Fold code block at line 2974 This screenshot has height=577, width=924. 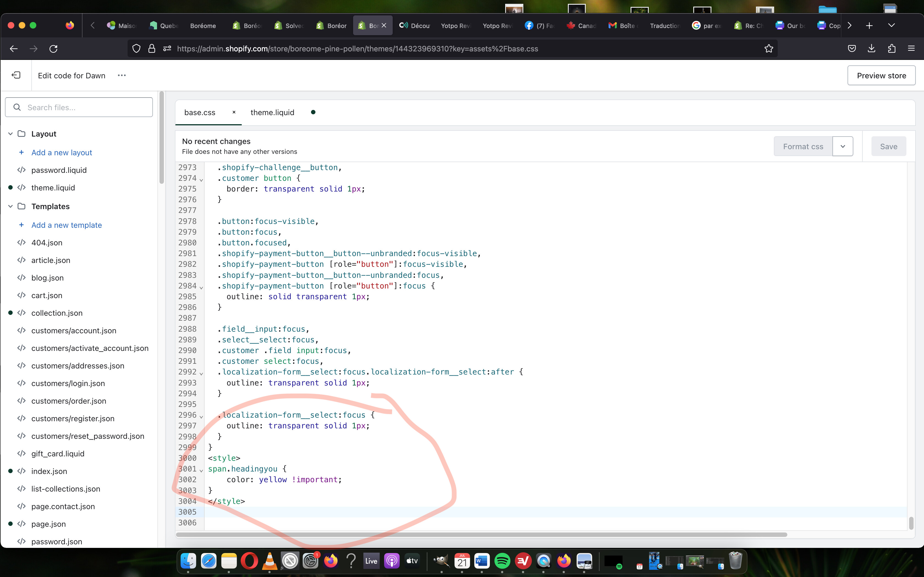[201, 180]
